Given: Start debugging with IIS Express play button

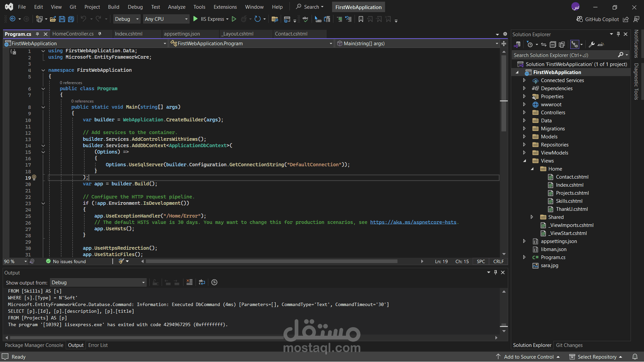Looking at the screenshot, I should coord(196,19).
